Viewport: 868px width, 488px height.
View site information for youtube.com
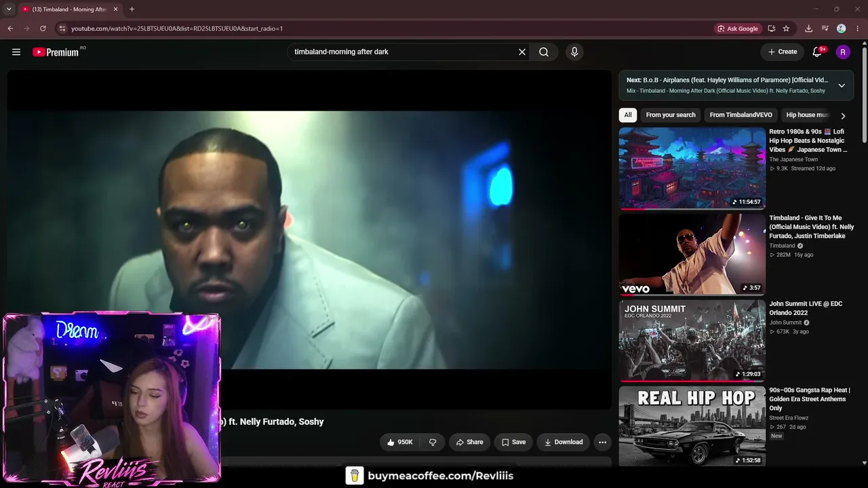point(62,28)
